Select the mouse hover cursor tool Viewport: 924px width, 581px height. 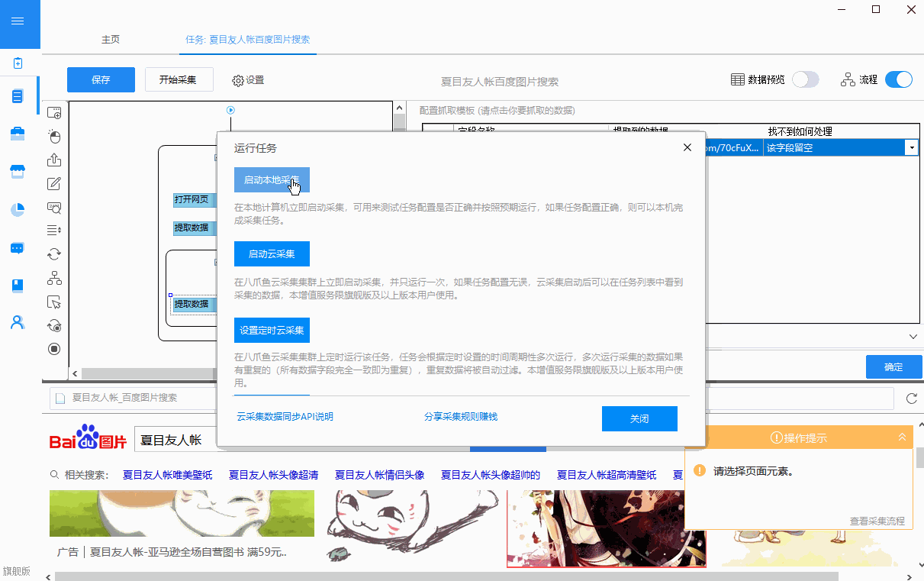coord(54,302)
